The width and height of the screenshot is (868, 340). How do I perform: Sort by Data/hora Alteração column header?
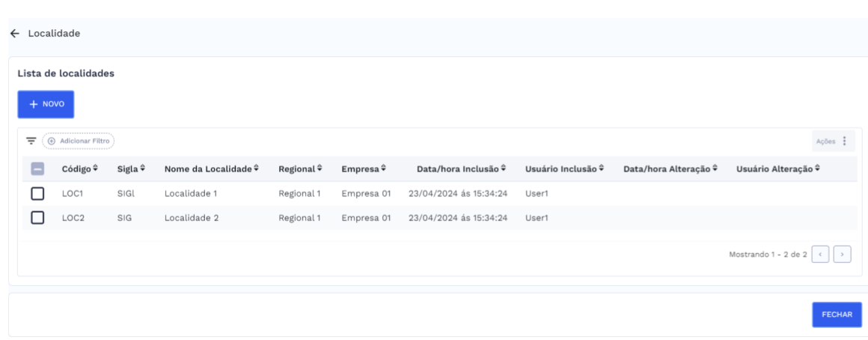pyautogui.click(x=670, y=169)
